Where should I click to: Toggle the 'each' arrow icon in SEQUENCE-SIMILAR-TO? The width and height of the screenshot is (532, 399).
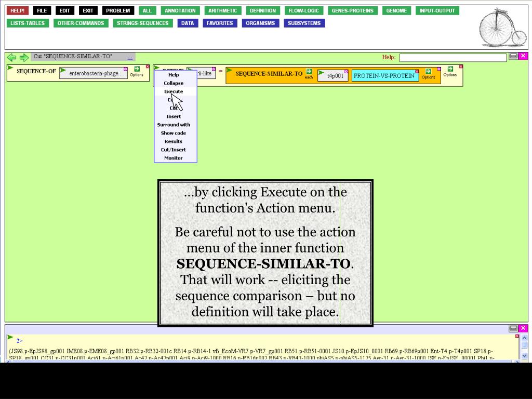(309, 71)
